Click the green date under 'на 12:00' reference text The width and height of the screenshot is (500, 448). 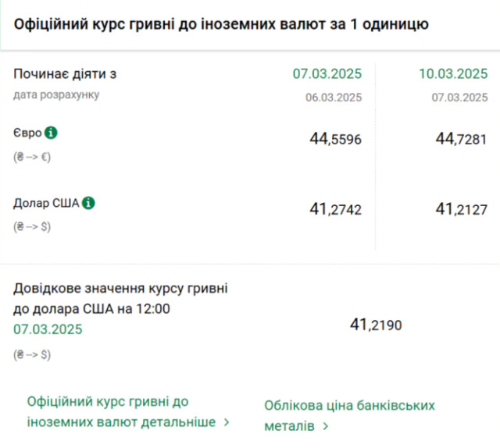pos(48,329)
